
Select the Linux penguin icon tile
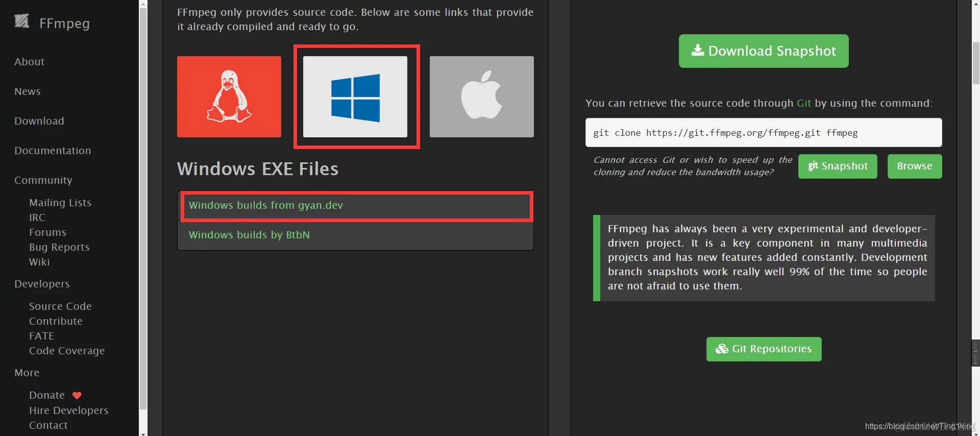(x=229, y=96)
